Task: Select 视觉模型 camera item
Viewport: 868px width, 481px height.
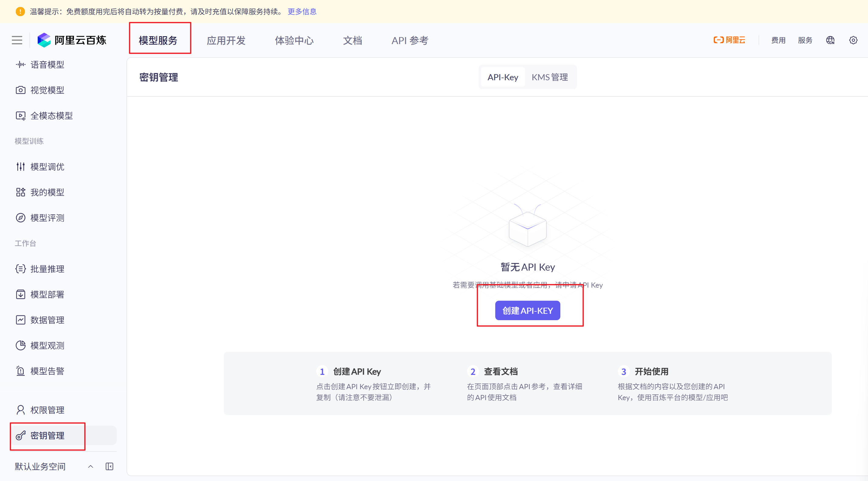Action: coord(47,90)
